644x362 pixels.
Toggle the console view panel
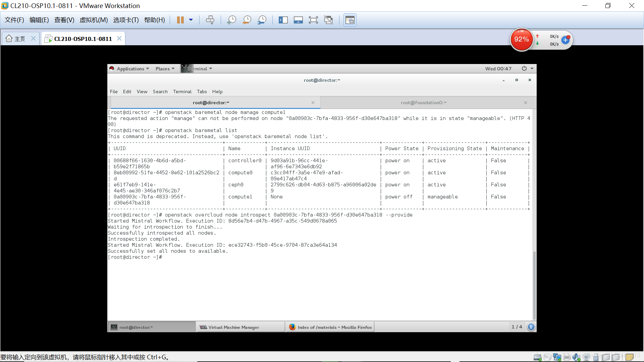(x=350, y=20)
